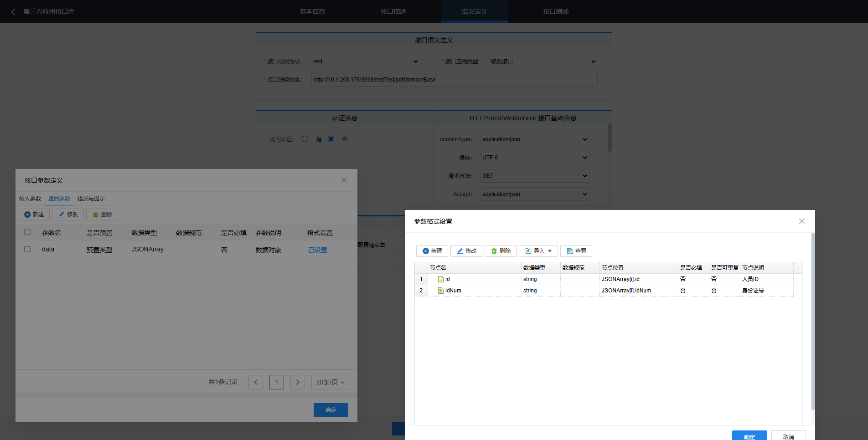Image resolution: width=868 pixels, height=440 pixels.
Task: Switch to the 错误与提示 tab
Action: pos(91,199)
